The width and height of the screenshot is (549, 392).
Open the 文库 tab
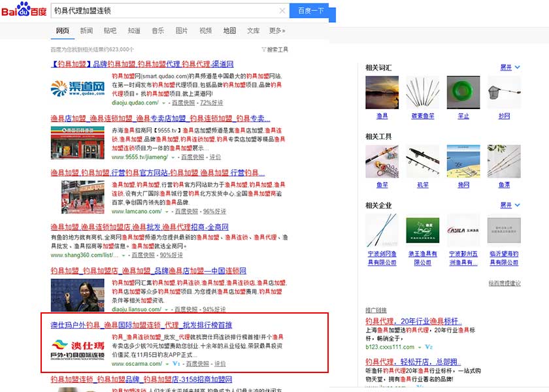click(x=254, y=31)
